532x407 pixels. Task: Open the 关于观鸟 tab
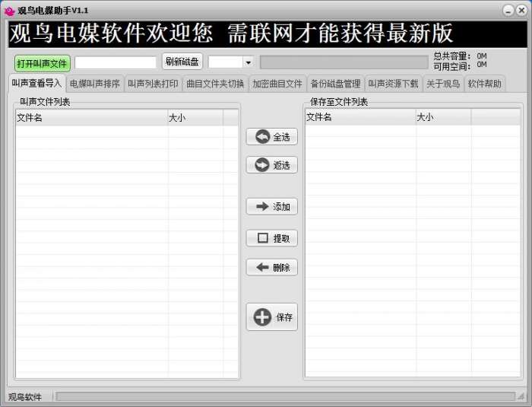click(443, 84)
